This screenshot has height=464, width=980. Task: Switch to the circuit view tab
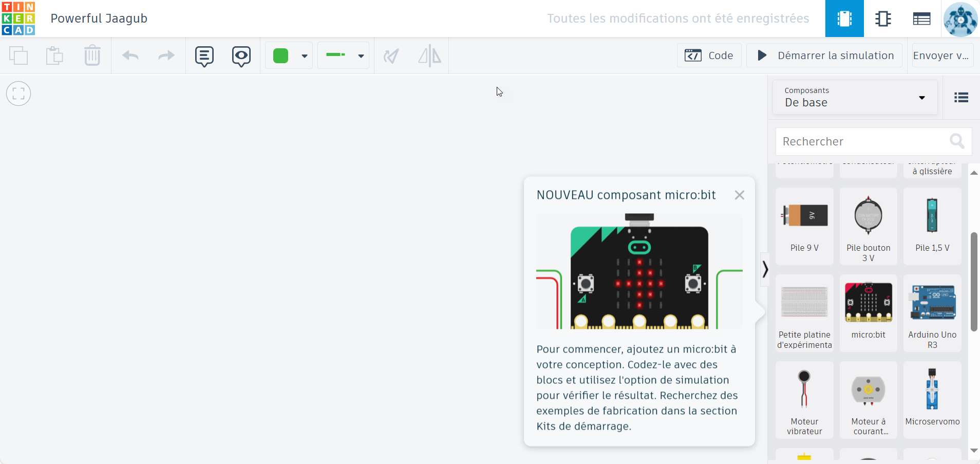coord(844,18)
